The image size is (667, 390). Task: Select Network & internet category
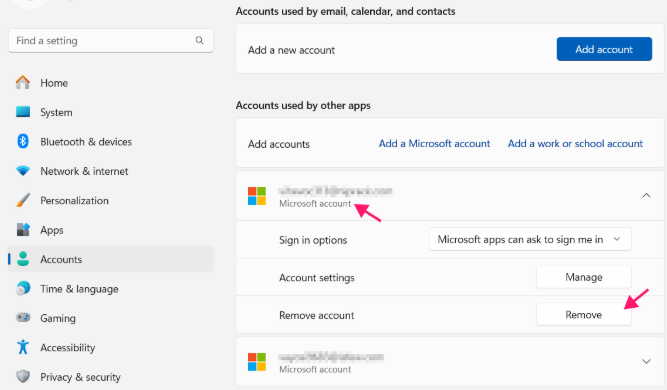[111, 171]
